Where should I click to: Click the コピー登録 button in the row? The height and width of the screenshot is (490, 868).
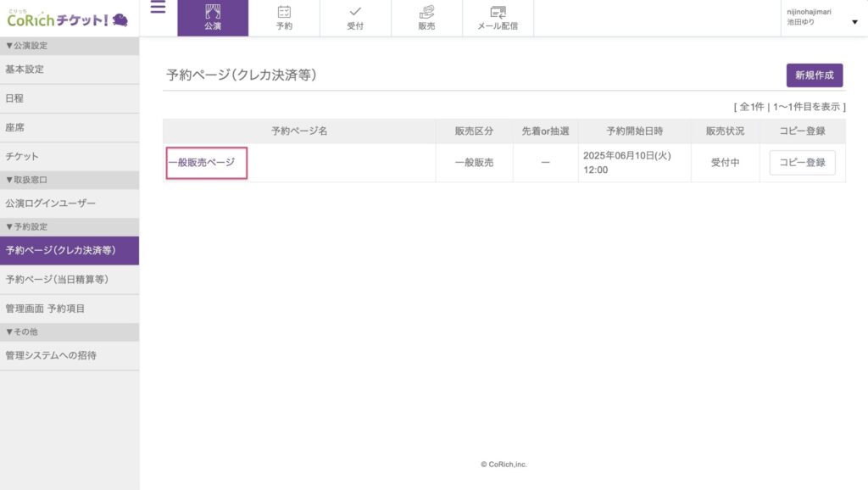click(802, 163)
